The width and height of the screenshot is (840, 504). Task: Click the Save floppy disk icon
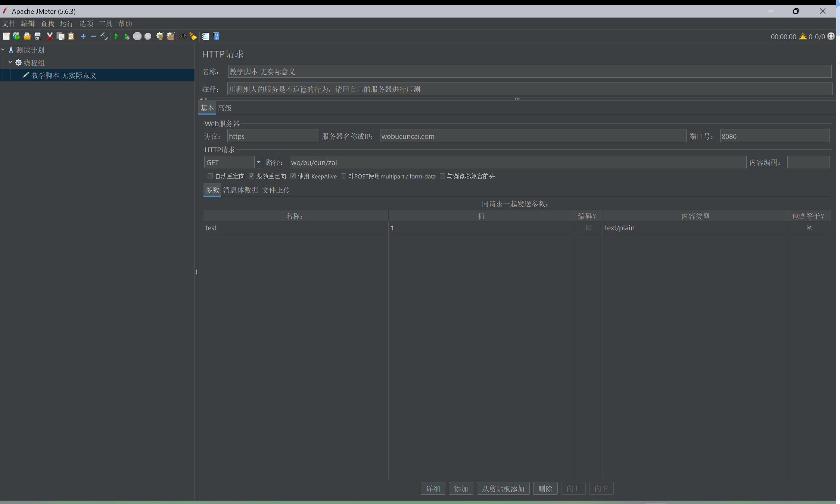coord(38,36)
